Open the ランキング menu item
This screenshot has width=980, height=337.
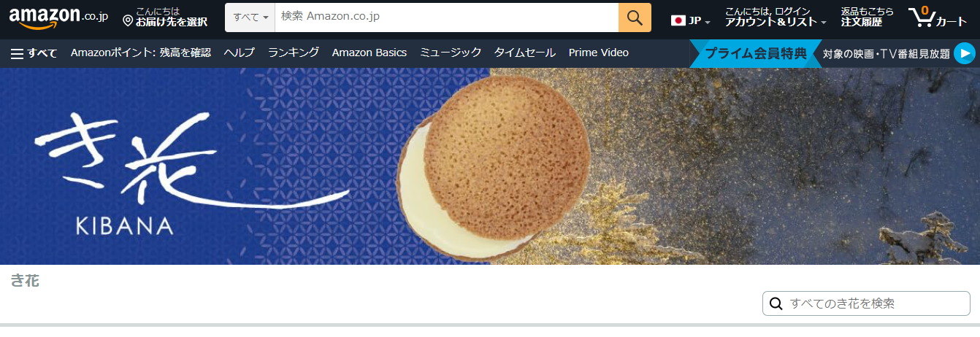(294, 53)
